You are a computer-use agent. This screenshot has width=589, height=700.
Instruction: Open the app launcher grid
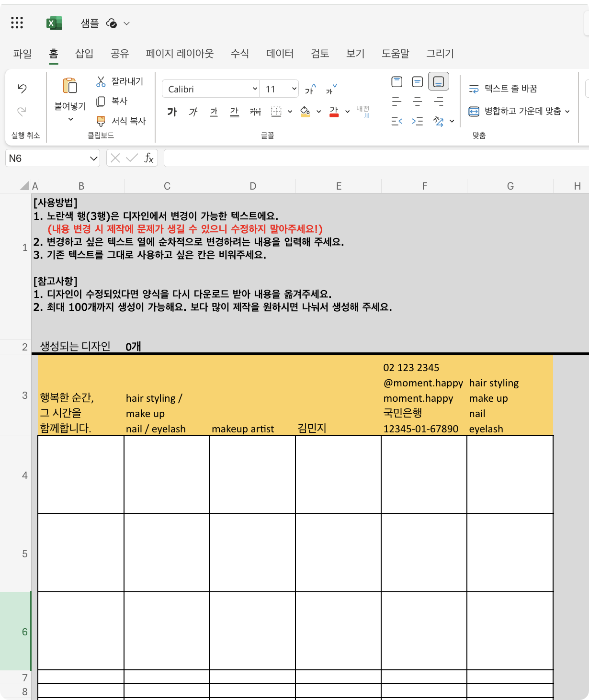click(x=17, y=23)
